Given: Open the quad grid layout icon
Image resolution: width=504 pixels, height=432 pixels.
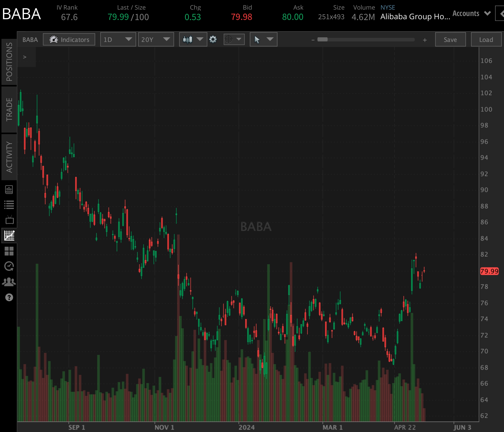Looking at the screenshot, I should pyautogui.click(x=9, y=251).
